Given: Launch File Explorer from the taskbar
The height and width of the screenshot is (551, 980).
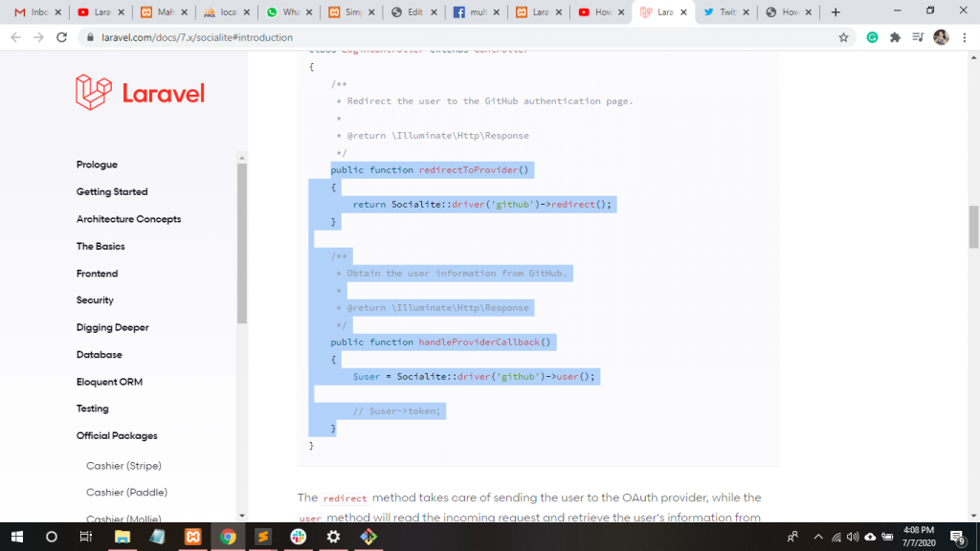Looking at the screenshot, I should (122, 537).
